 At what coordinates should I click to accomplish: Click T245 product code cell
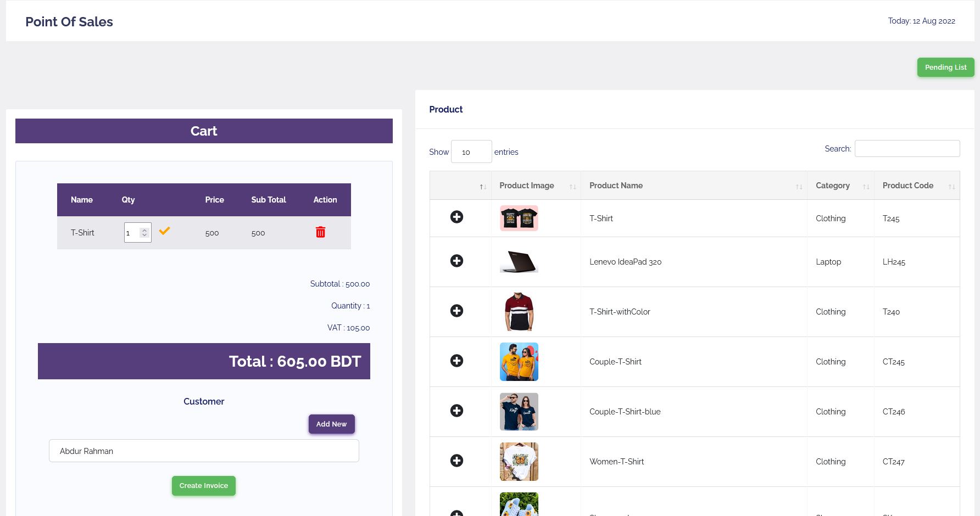click(891, 218)
